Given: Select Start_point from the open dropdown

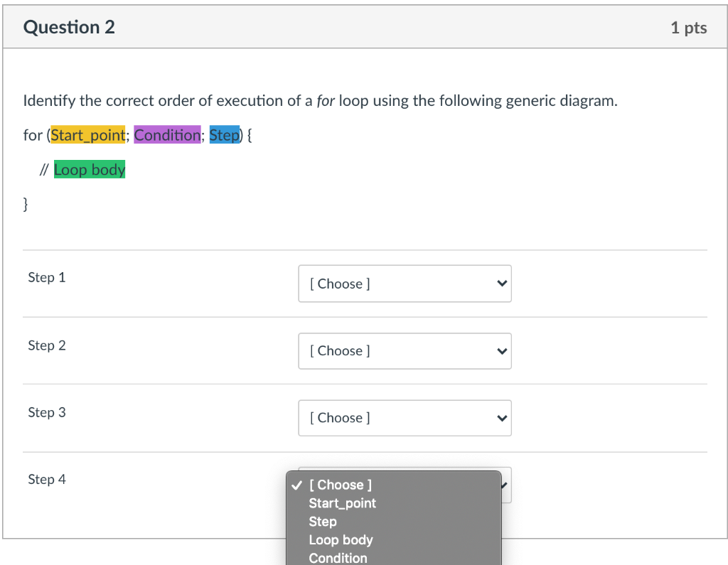Looking at the screenshot, I should [x=342, y=503].
